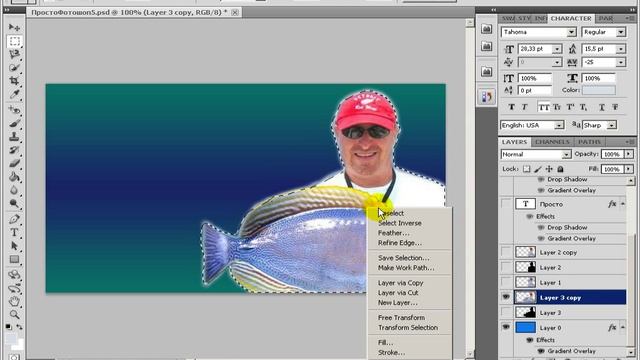Choose Feather from context menu
The height and width of the screenshot is (360, 640).
click(x=393, y=233)
